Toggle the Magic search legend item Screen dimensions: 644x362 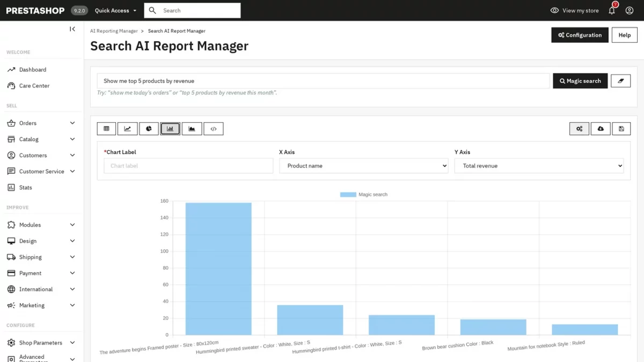coord(364,195)
